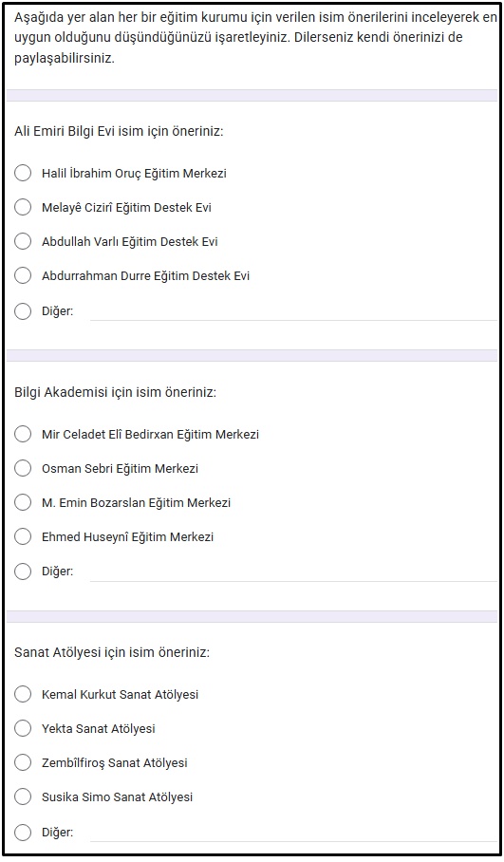This screenshot has height=862, width=504.
Task: Pick M. Emin Bozarslan Eğitim Merkezi
Action: 23,502
